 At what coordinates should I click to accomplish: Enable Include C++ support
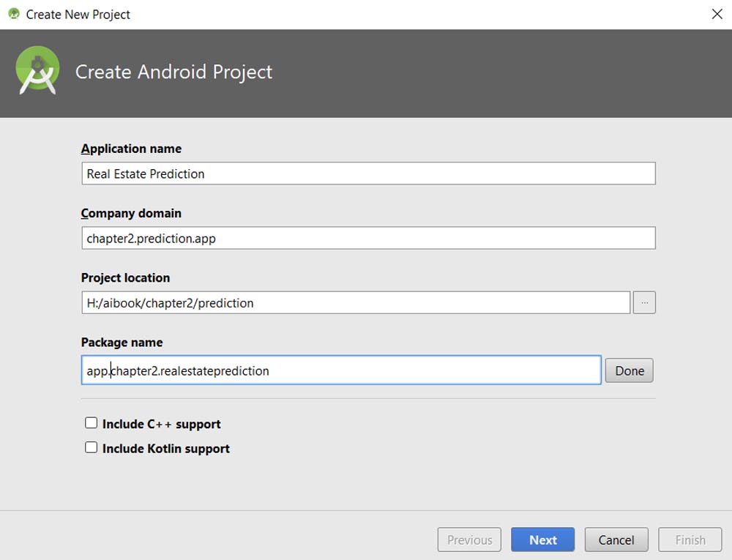91,423
